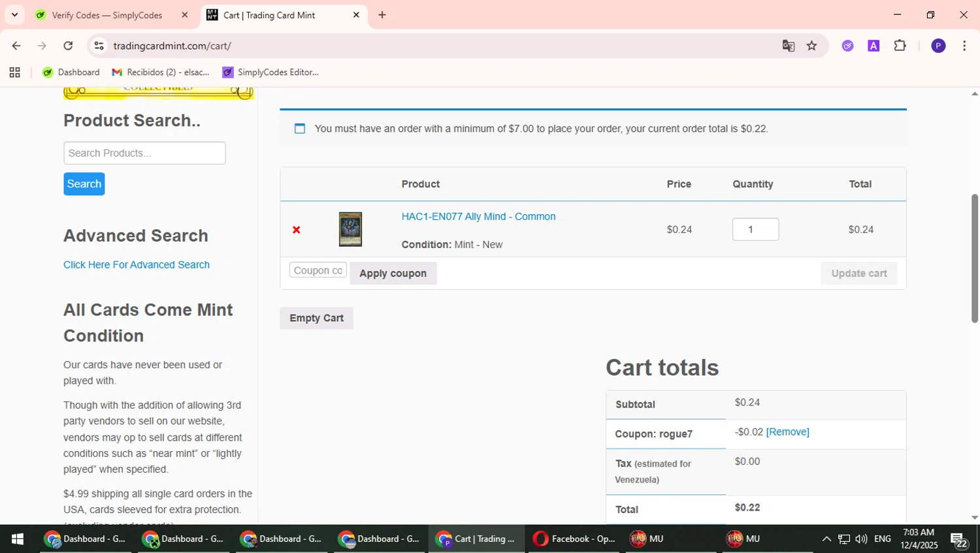Switch to Cart Trading Chrome taskbar window
Screen dimensions: 980x553
pyautogui.click(x=476, y=539)
